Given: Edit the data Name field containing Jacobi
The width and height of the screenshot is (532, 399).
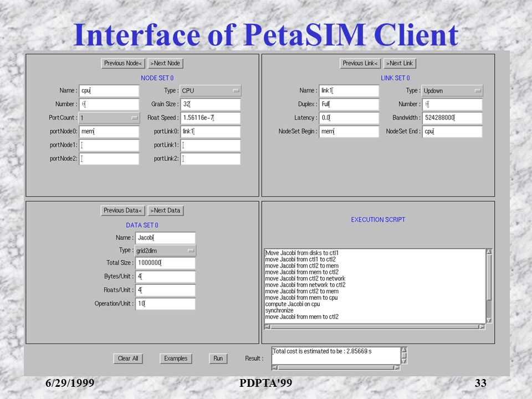Looking at the screenshot, I should coord(165,238).
